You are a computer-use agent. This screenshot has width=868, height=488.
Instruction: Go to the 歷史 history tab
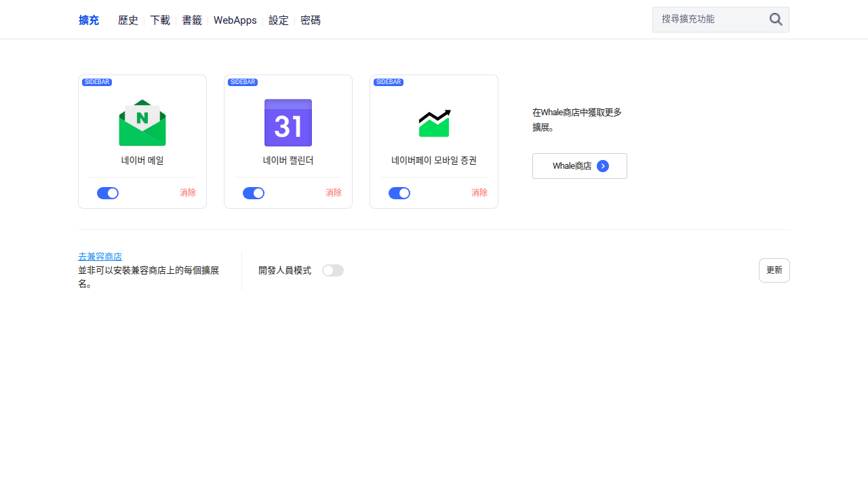(128, 20)
